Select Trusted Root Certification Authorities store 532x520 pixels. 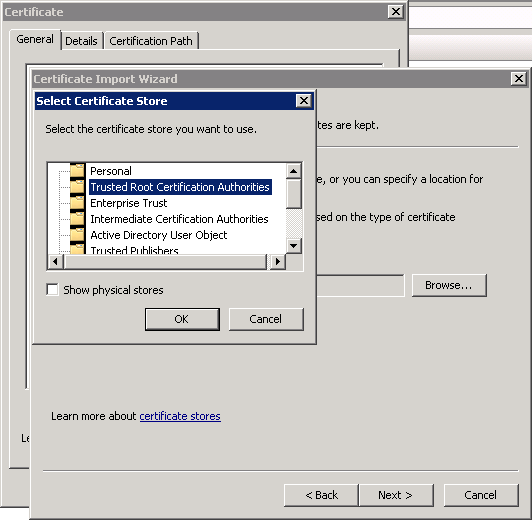180,187
